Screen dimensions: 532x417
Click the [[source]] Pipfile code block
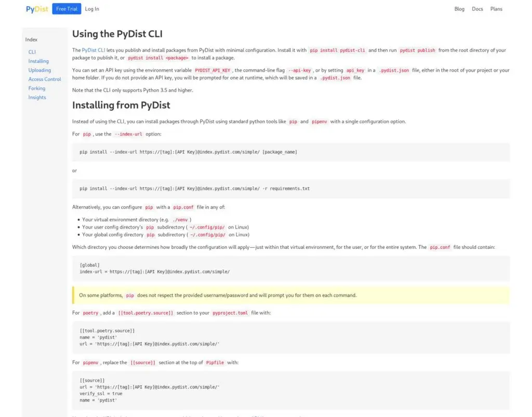point(291,390)
